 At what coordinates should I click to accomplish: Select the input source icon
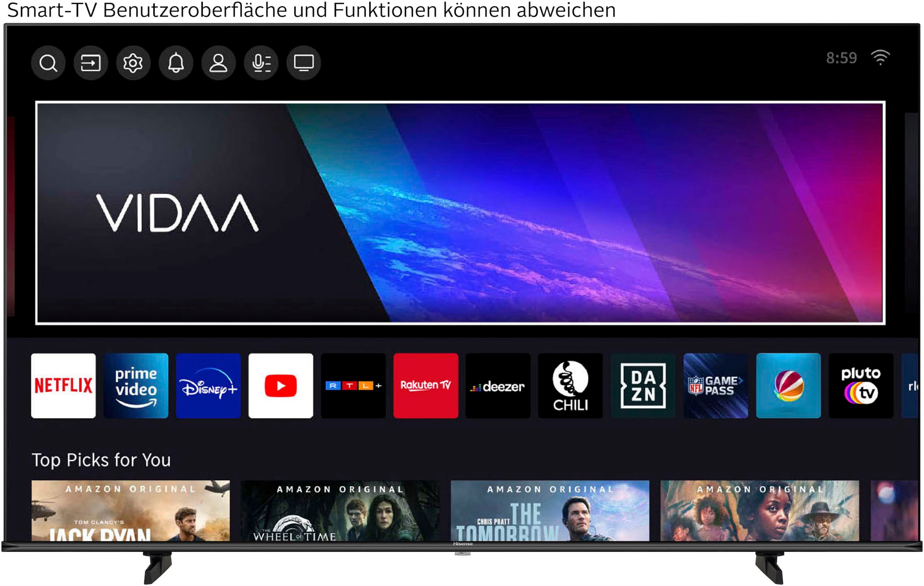point(91,63)
